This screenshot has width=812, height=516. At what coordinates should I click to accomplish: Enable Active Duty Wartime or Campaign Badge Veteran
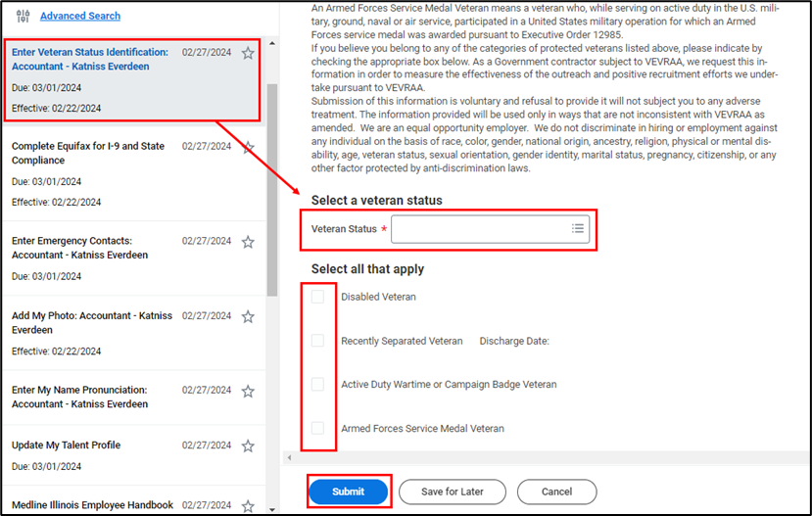(x=317, y=385)
